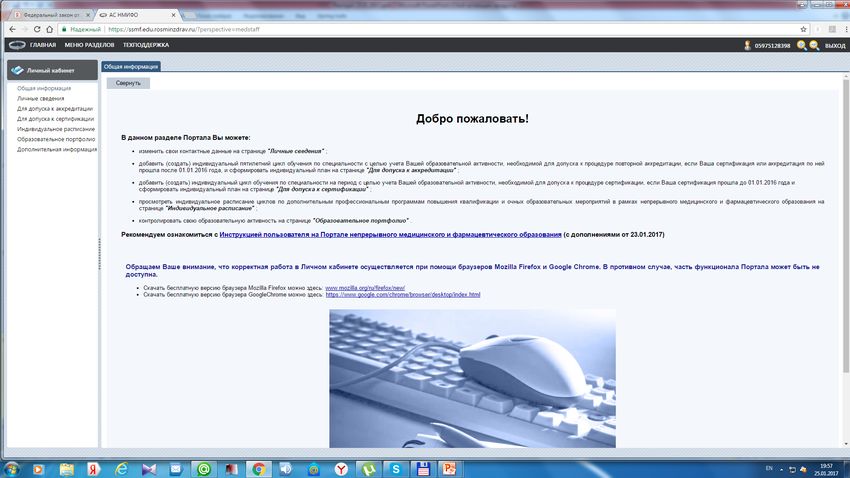Reload the page with the refresh icon
Screen dimensions: 850x478
(37, 29)
